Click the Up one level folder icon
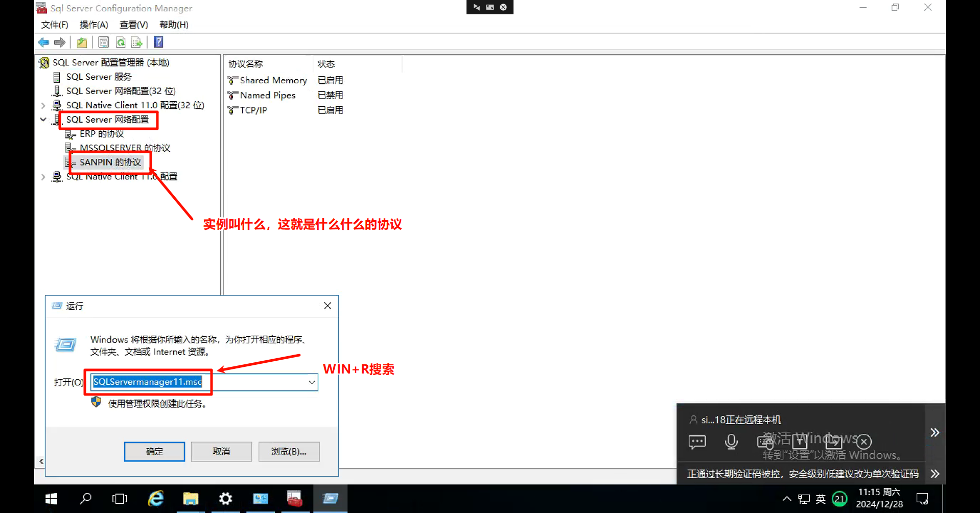Viewport: 980px width, 513px height. [x=82, y=42]
